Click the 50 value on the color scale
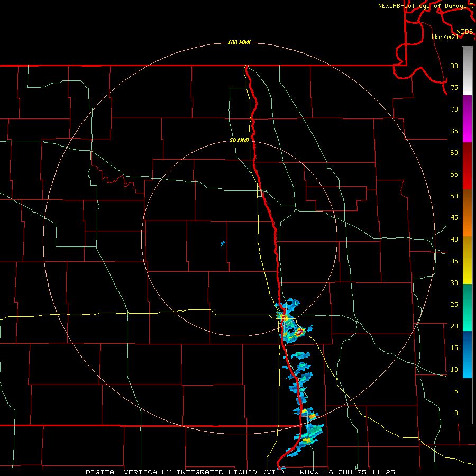The width and height of the screenshot is (476, 476). click(454, 196)
